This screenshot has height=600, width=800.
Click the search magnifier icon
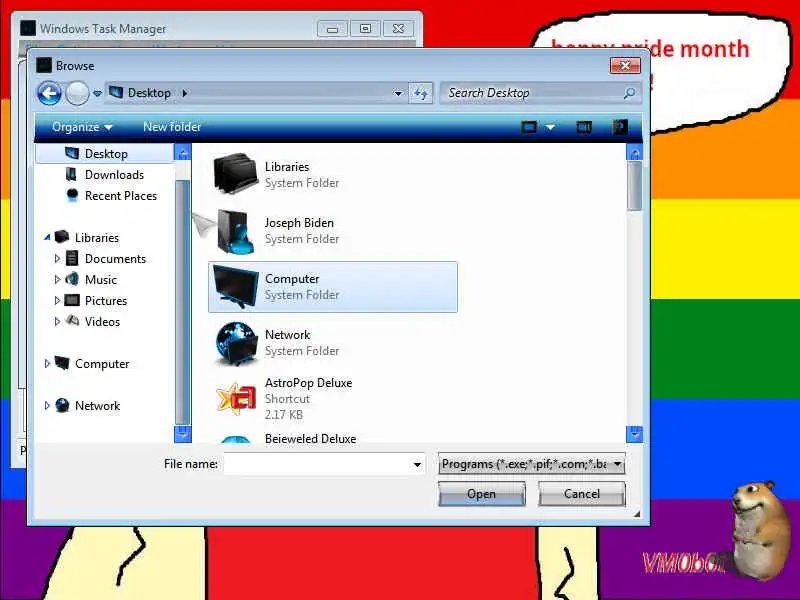(630, 93)
